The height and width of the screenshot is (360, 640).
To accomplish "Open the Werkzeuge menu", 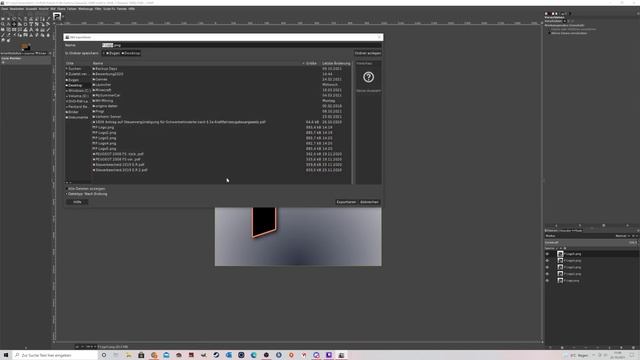I will (x=85, y=9).
